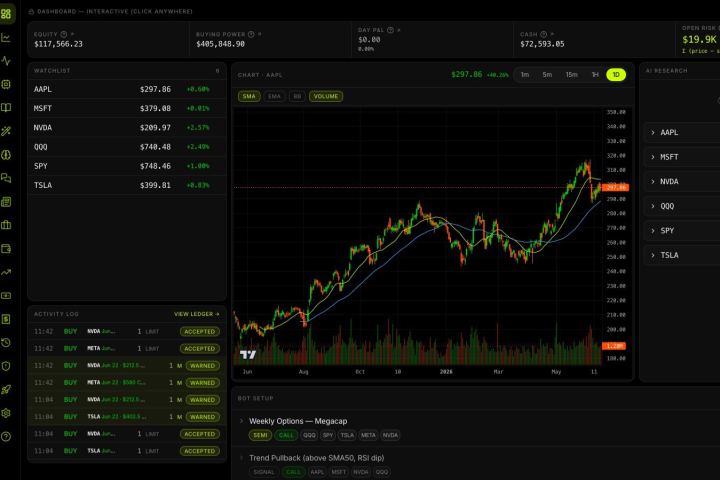This screenshot has width=720, height=480.
Task: Select the 1D chart timeframe
Action: click(616, 74)
